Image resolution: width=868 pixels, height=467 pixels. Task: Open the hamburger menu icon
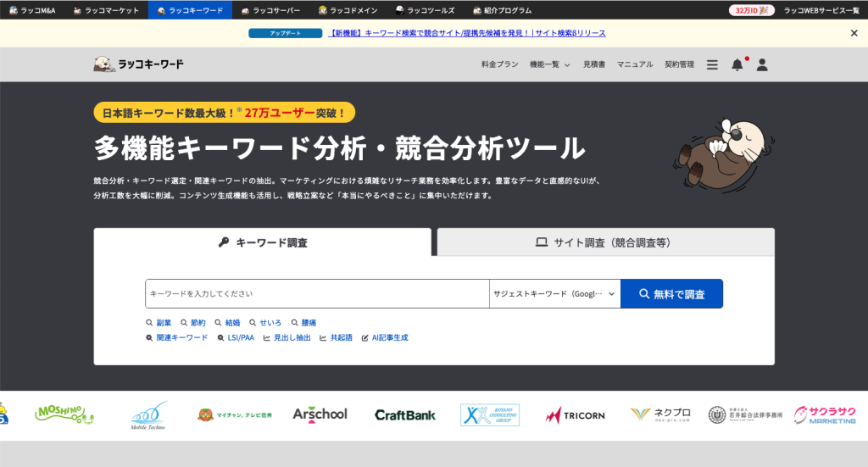pos(712,64)
